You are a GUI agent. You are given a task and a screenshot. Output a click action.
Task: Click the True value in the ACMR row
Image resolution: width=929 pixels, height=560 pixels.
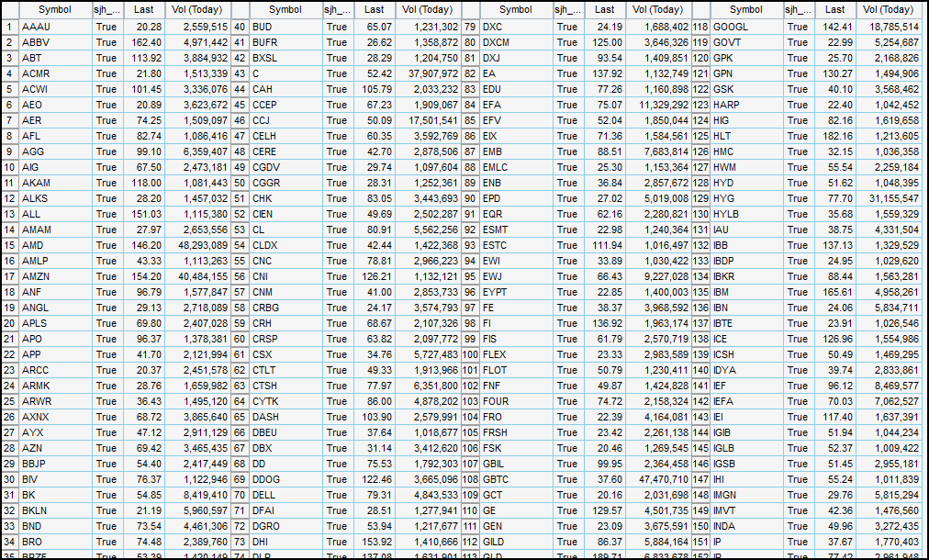[x=107, y=73]
